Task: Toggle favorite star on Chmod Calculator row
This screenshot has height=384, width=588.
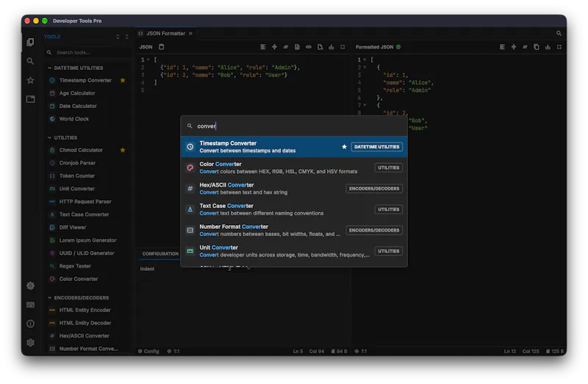Action: [x=123, y=150]
